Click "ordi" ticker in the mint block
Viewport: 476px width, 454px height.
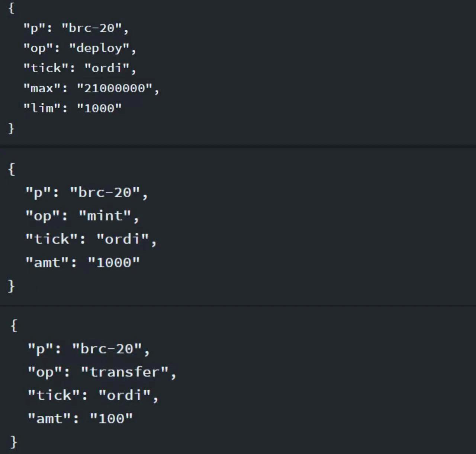(x=123, y=239)
